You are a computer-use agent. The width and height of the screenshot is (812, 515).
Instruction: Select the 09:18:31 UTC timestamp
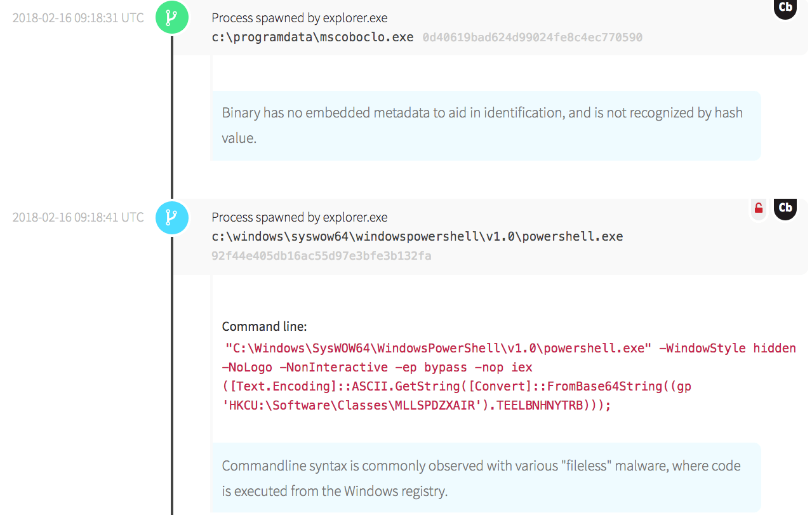78,18
